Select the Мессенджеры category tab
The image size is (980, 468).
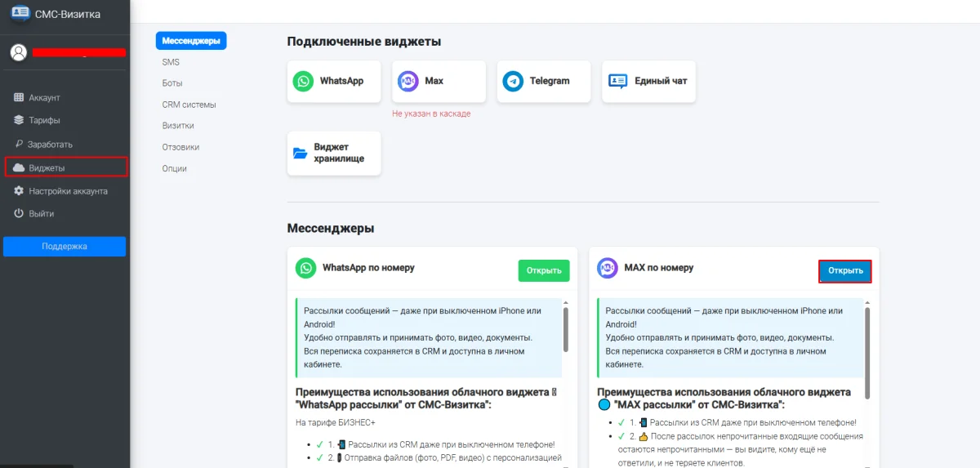point(191,40)
